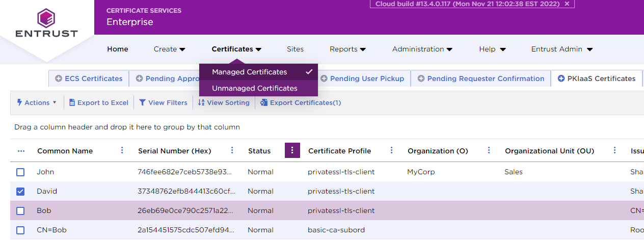This screenshot has width=644, height=240.
Task: Click the Entrust logo
Action: tap(46, 24)
